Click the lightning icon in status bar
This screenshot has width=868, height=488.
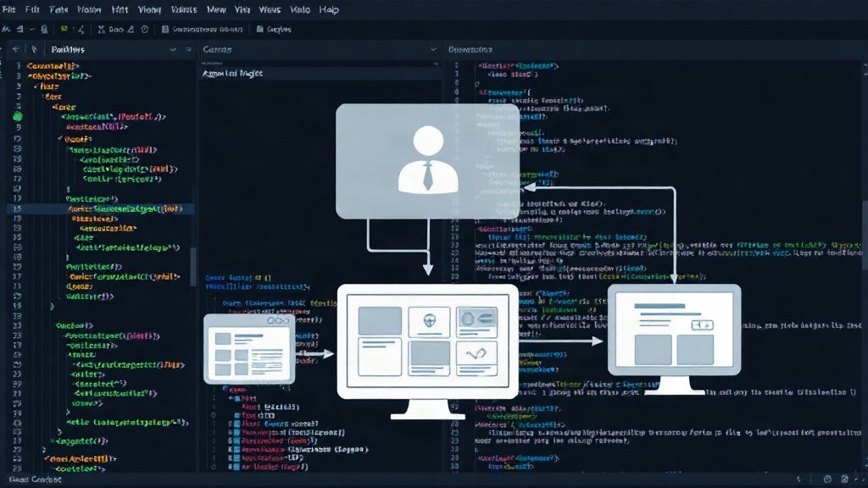(x=798, y=480)
